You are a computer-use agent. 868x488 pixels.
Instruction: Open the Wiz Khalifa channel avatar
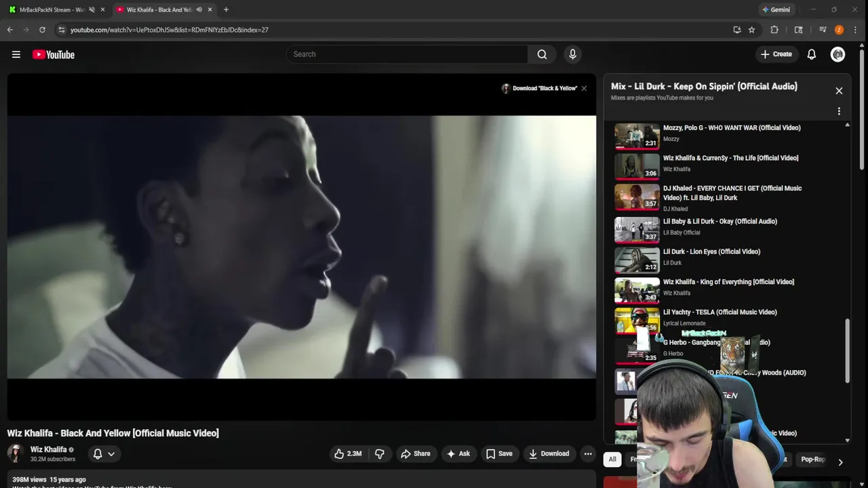tap(16, 453)
